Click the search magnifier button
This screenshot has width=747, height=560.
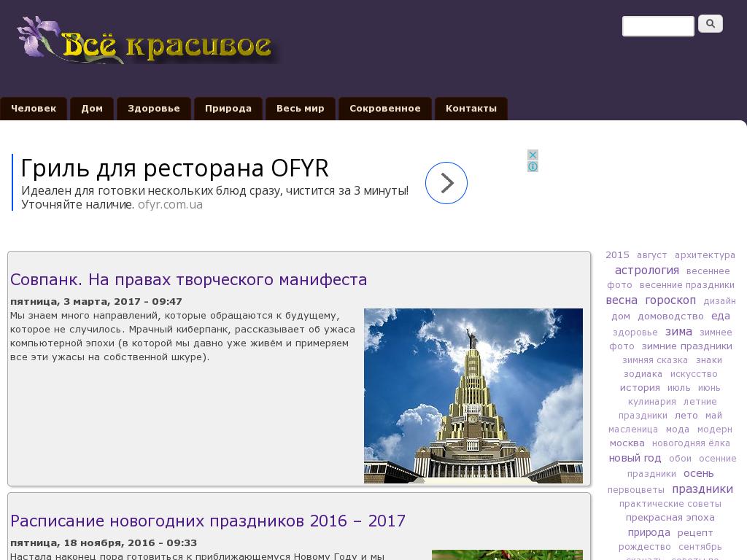pos(711,23)
